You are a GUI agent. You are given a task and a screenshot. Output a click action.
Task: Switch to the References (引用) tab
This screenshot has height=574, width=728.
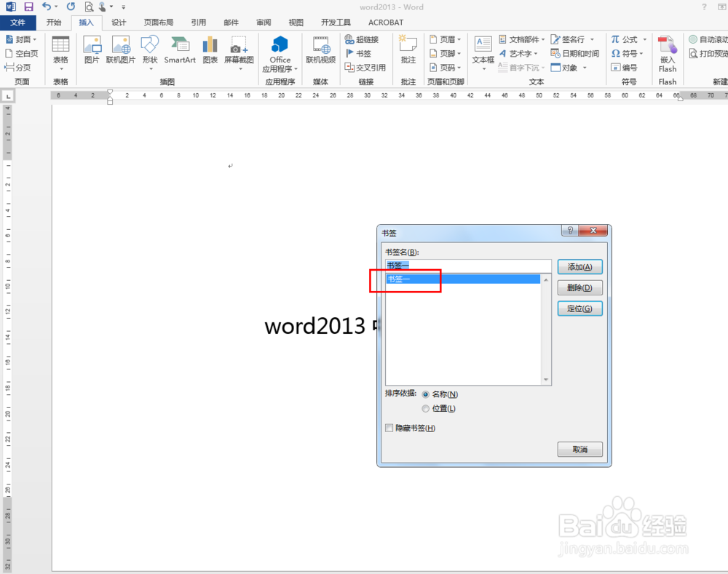coord(199,23)
